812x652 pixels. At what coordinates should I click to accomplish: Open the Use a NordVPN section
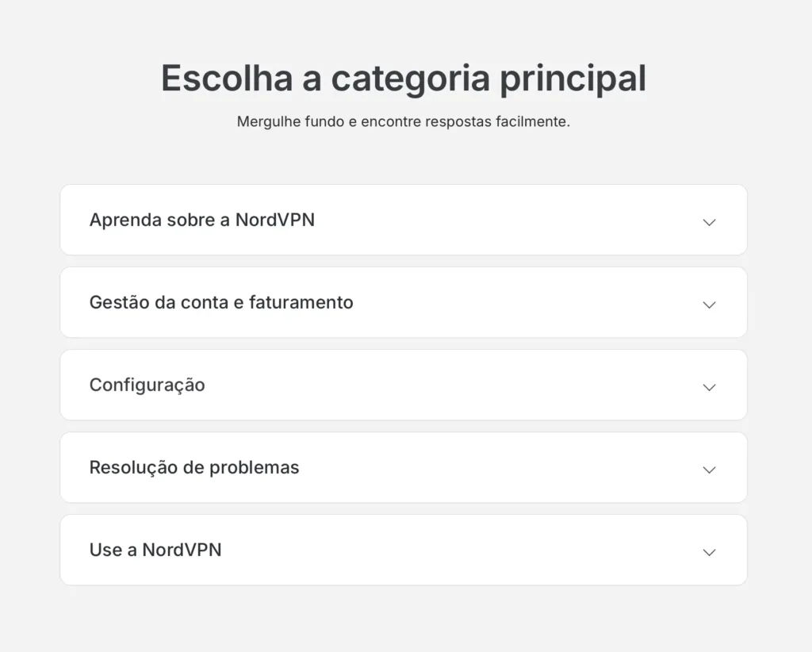[x=404, y=550]
